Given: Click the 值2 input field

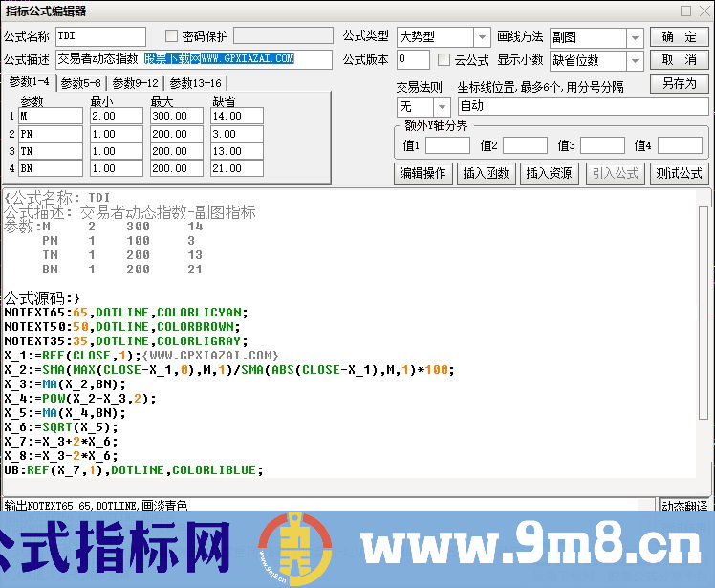Looking at the screenshot, I should [525, 145].
